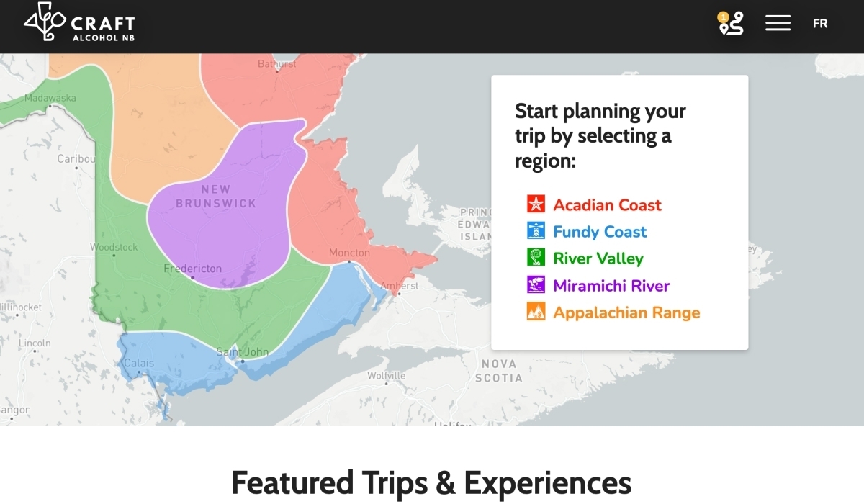This screenshot has width=864, height=504.
Task: Click the Acadian Coast star icon
Action: pyautogui.click(x=536, y=204)
